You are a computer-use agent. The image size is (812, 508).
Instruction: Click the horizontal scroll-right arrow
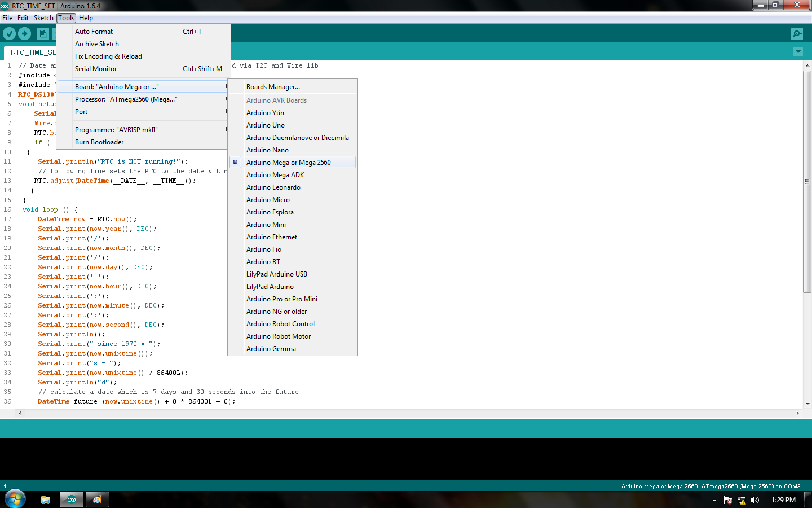[x=797, y=413]
